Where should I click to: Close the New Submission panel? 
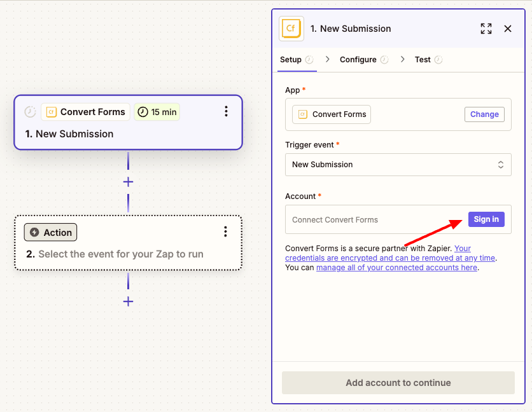click(x=508, y=29)
